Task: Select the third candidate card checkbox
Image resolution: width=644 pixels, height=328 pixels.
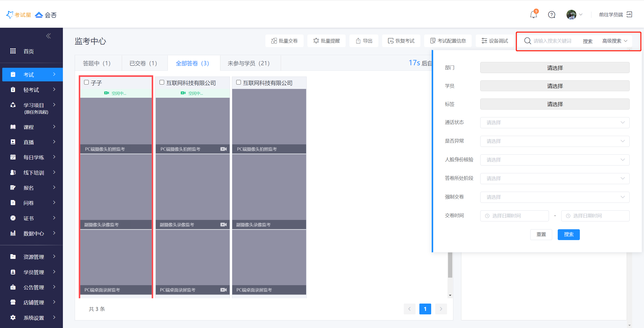Action: pyautogui.click(x=238, y=82)
